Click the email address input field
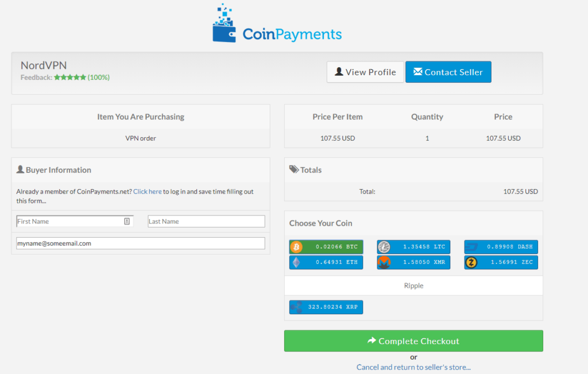This screenshot has height=374, width=588. point(141,243)
